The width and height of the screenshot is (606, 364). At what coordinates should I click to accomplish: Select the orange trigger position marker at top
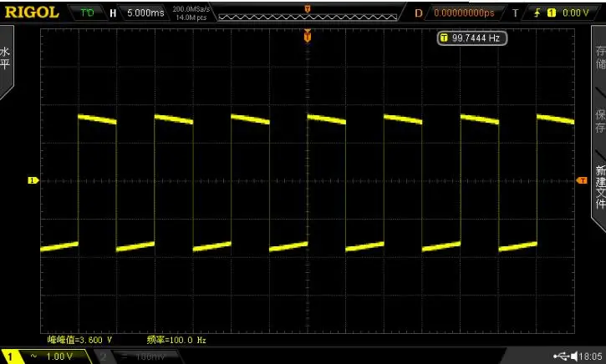pyautogui.click(x=308, y=37)
